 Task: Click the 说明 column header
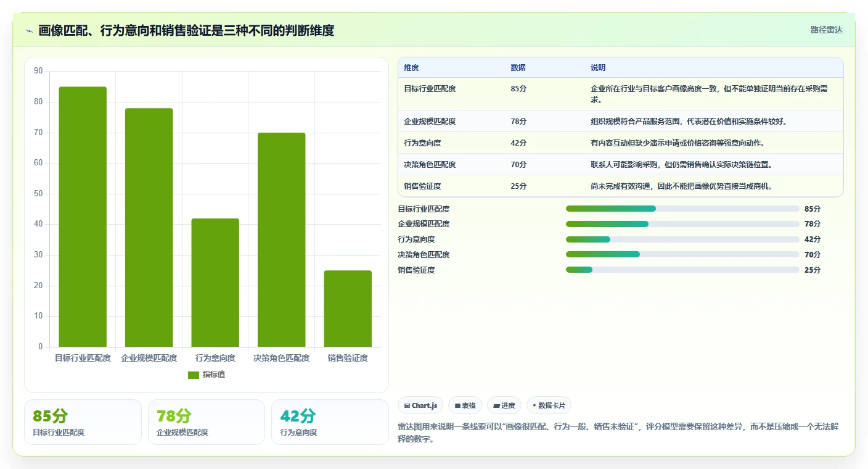(598, 68)
